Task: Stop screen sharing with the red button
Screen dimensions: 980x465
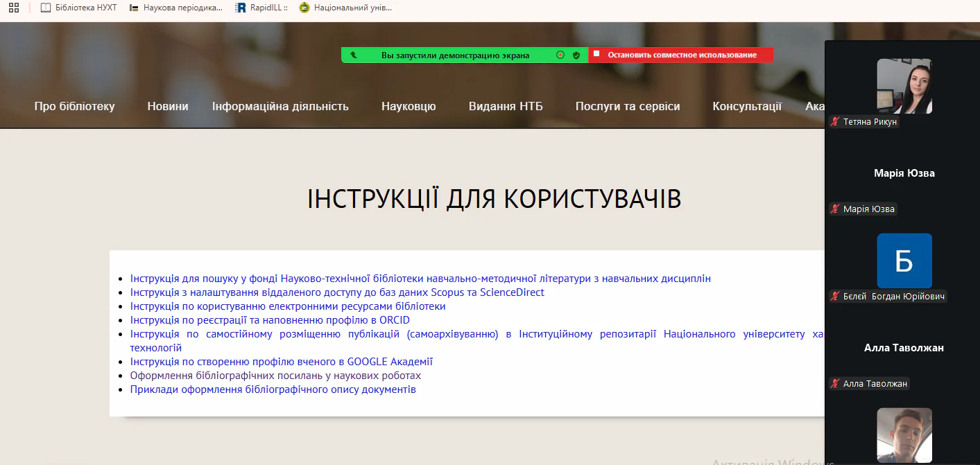Action: coord(681,55)
